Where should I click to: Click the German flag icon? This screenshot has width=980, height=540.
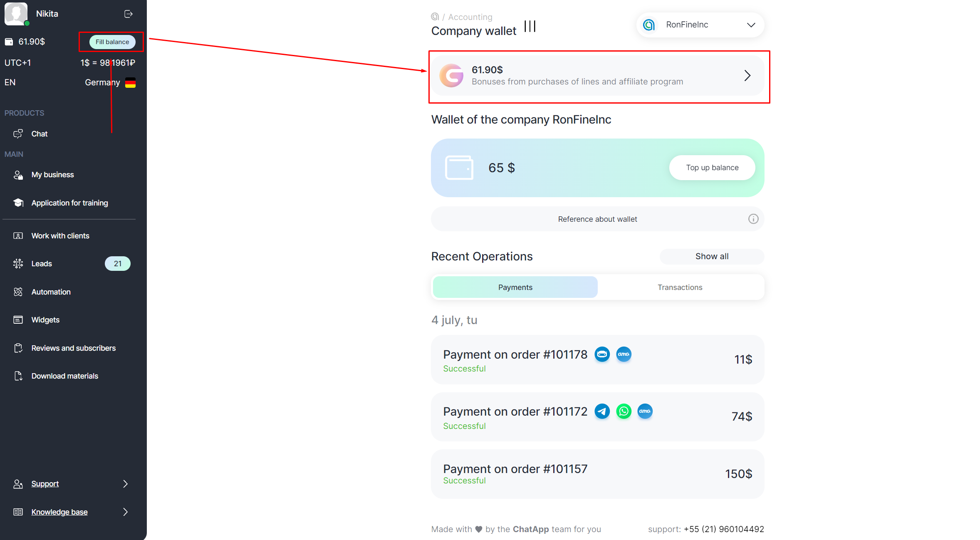point(130,82)
